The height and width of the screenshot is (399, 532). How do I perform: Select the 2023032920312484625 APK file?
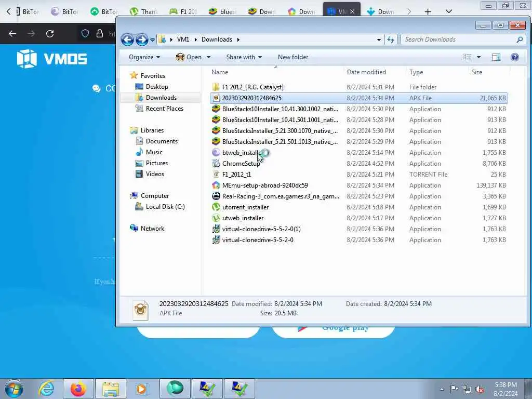359,98
